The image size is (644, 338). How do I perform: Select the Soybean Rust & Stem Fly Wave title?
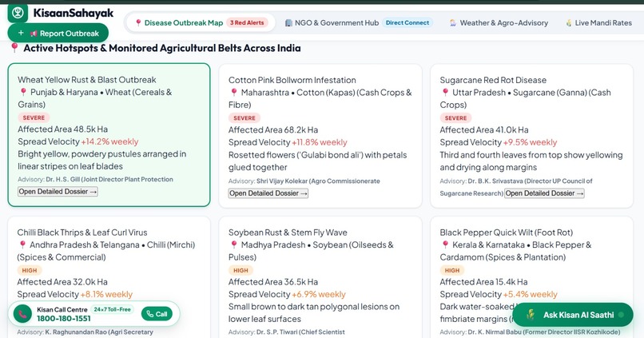pos(288,233)
